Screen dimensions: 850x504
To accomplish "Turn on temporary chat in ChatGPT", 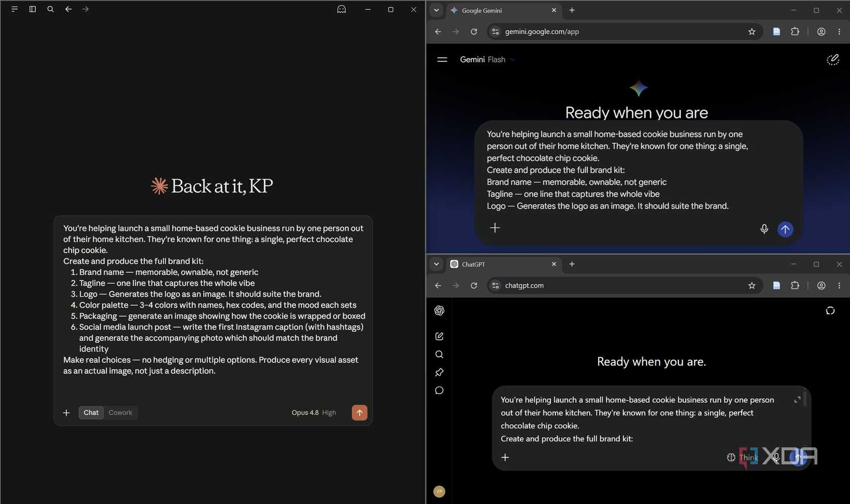I will [830, 310].
